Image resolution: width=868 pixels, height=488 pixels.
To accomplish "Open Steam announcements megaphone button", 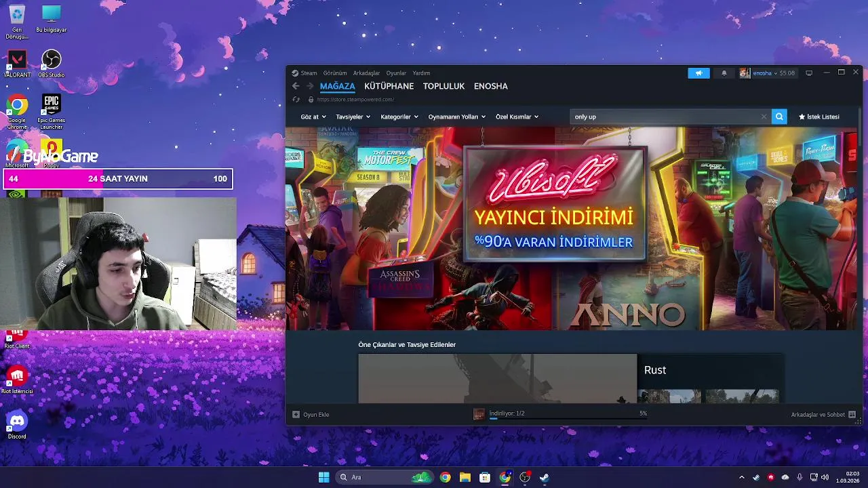I will pyautogui.click(x=698, y=73).
